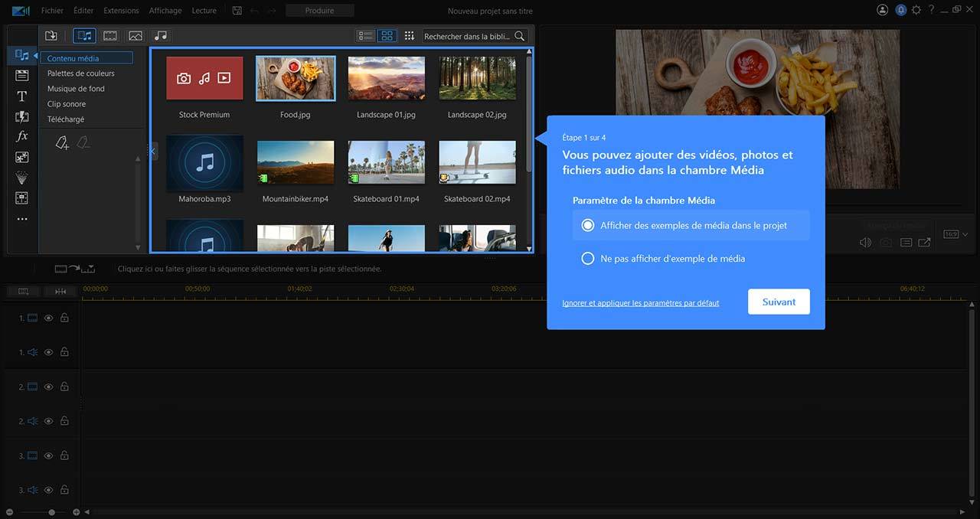The height and width of the screenshot is (519, 980).
Task: Open settings gear icon in title bar
Action: pyautogui.click(x=916, y=11)
